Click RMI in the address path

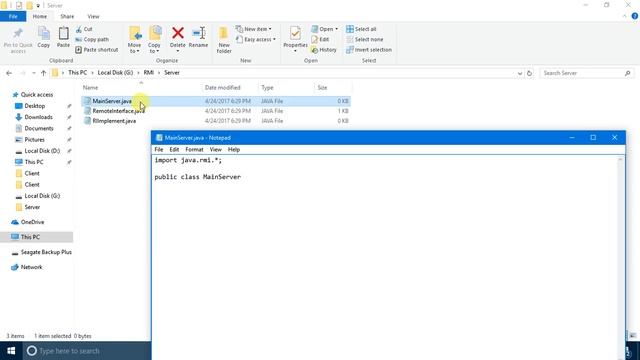point(149,73)
